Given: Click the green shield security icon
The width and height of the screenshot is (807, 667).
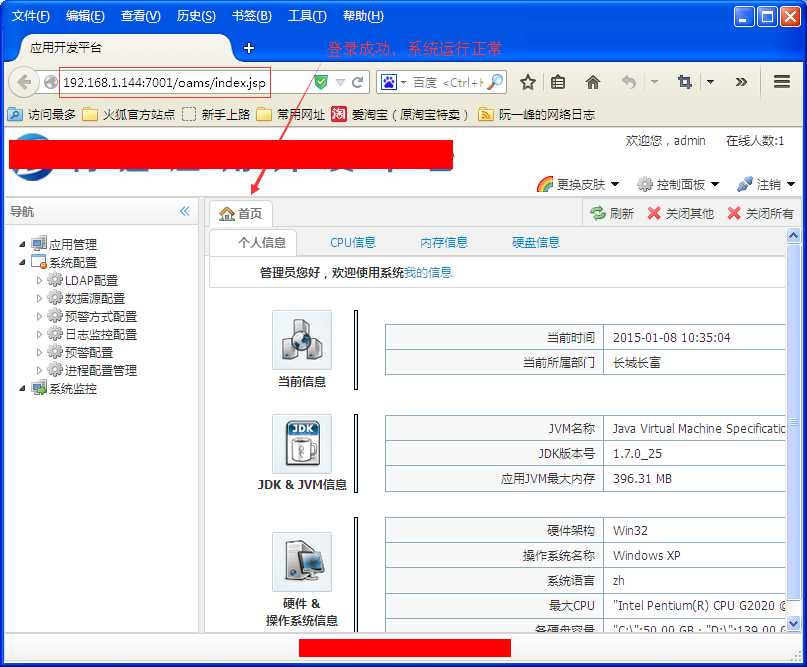Looking at the screenshot, I should (x=321, y=82).
